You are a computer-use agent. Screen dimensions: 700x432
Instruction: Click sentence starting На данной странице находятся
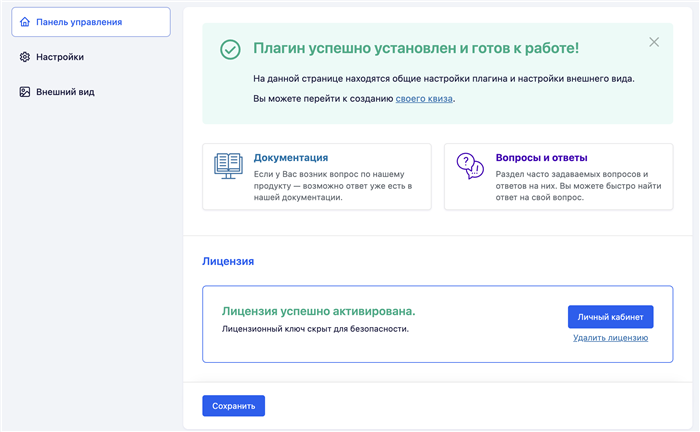(444, 79)
